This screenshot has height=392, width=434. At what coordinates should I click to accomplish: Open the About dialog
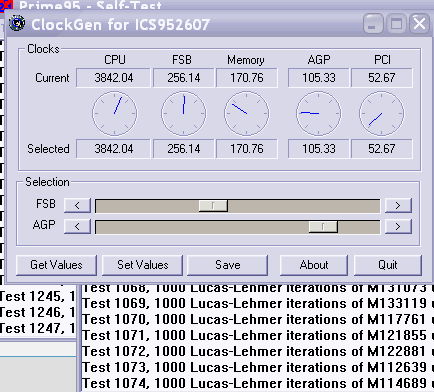click(x=314, y=265)
